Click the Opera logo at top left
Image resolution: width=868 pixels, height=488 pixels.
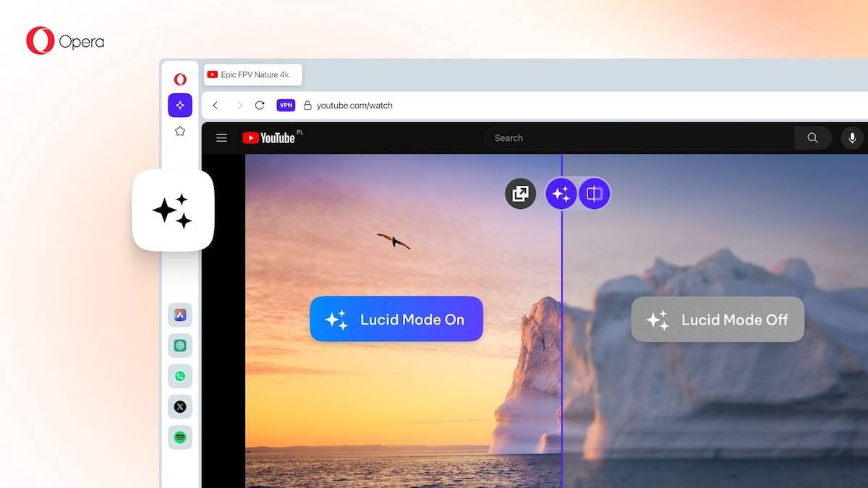(x=65, y=41)
